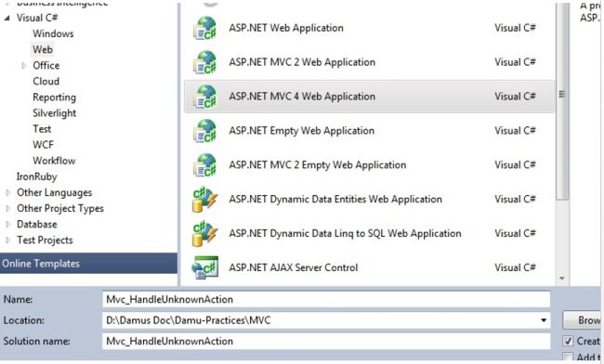Select Other Languages in the tree

(54, 192)
